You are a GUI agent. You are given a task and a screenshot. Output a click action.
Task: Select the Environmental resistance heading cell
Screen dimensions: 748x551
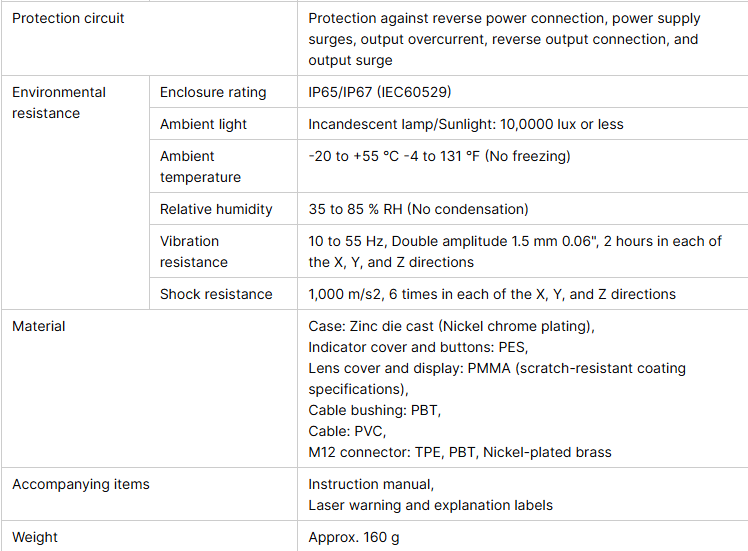[59, 103]
